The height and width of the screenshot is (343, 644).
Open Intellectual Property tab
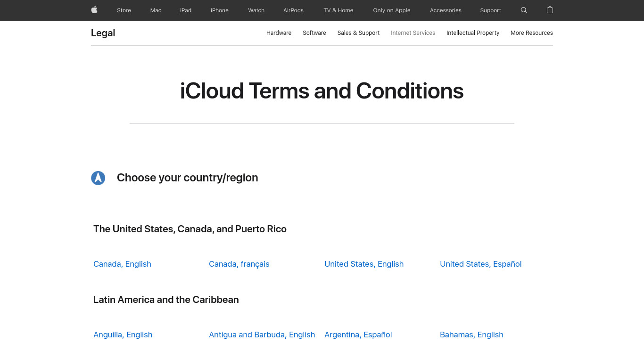tap(473, 33)
